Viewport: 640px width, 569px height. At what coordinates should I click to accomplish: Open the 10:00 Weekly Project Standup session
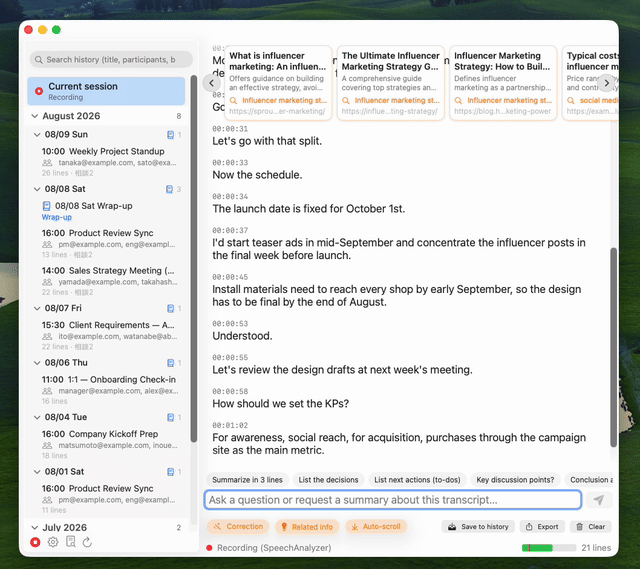[x=109, y=162]
